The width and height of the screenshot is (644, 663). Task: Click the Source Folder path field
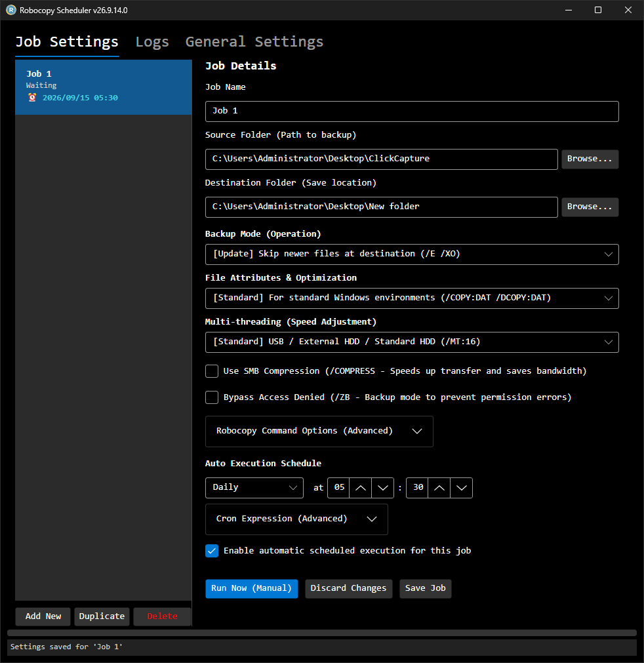(x=382, y=159)
